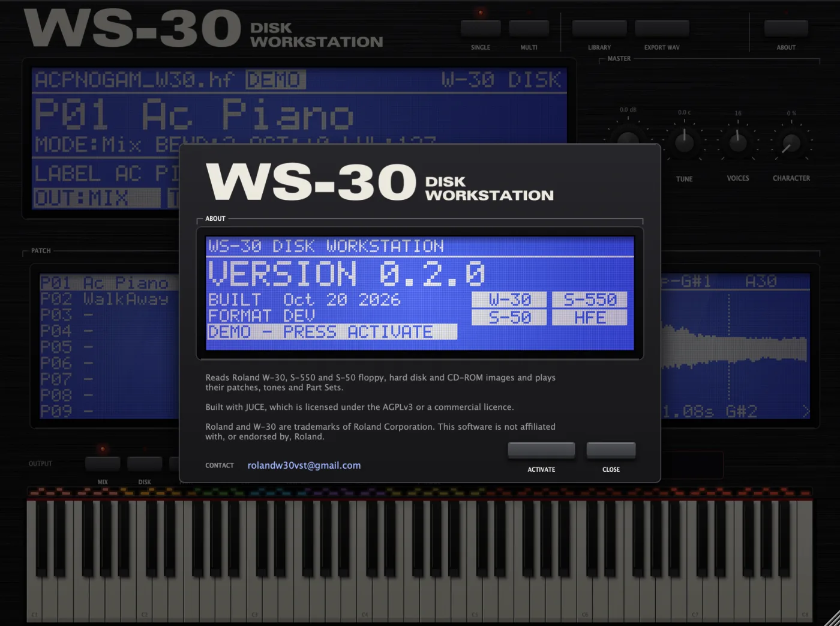Click the 'VERSION 0.2.0' text
The height and width of the screenshot is (626, 840).
point(347,274)
